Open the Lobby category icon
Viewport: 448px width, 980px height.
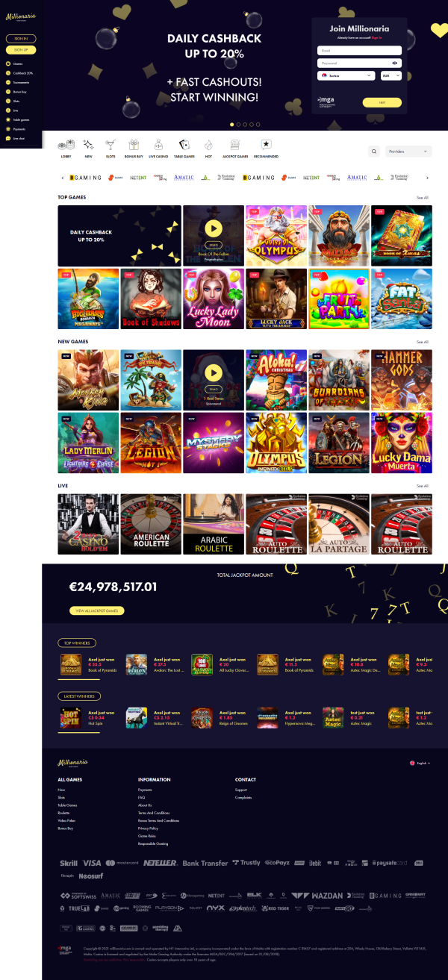[x=66, y=148]
